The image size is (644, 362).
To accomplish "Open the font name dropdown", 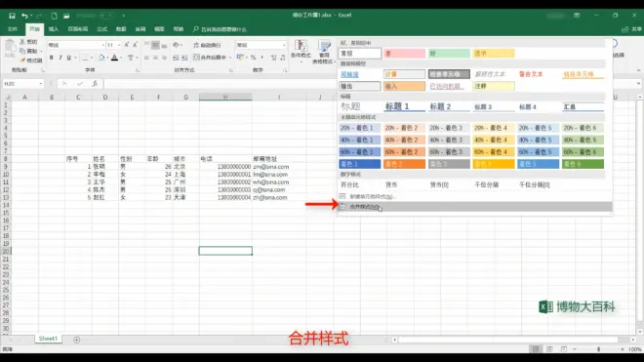I will tap(103, 45).
